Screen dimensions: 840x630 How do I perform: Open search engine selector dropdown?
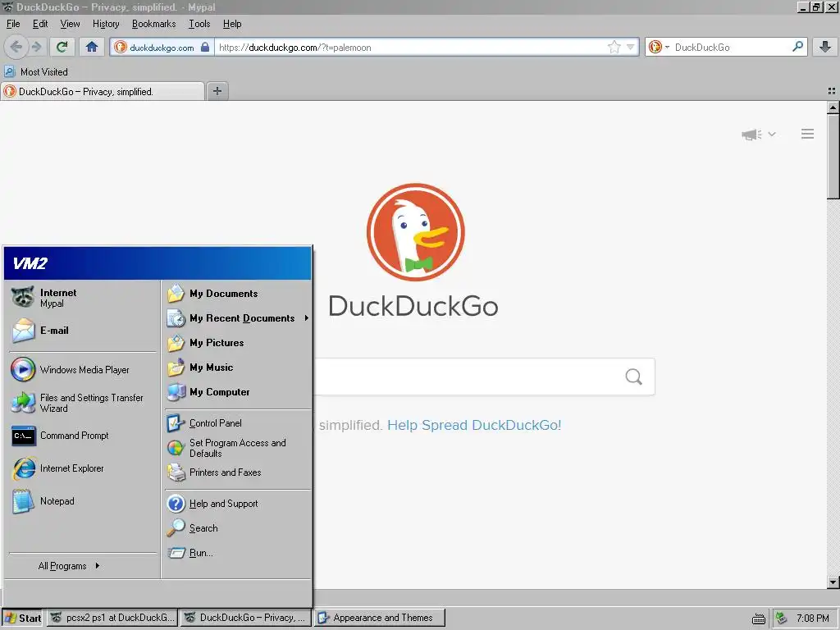(659, 47)
